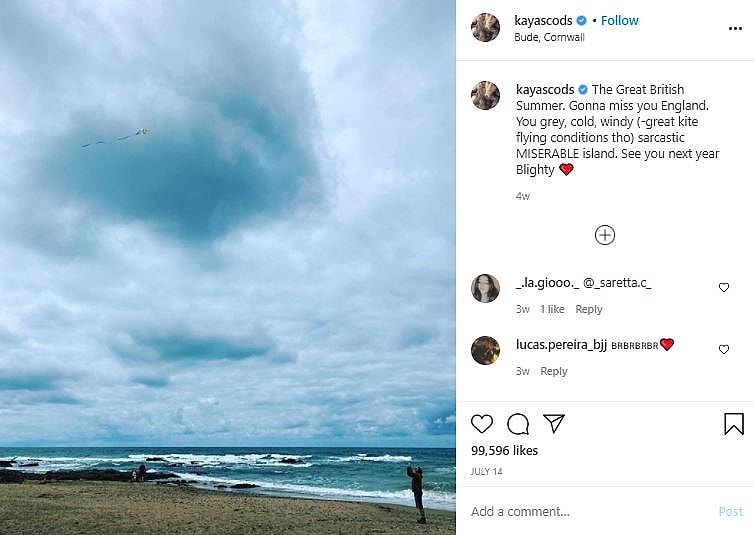Open the comment bubble icon
This screenshot has width=755, height=535.
(x=518, y=424)
